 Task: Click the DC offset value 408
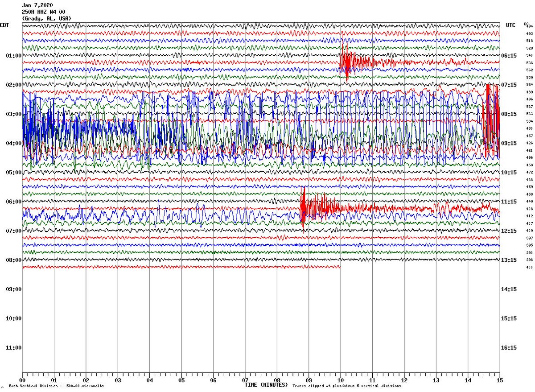tap(530, 209)
